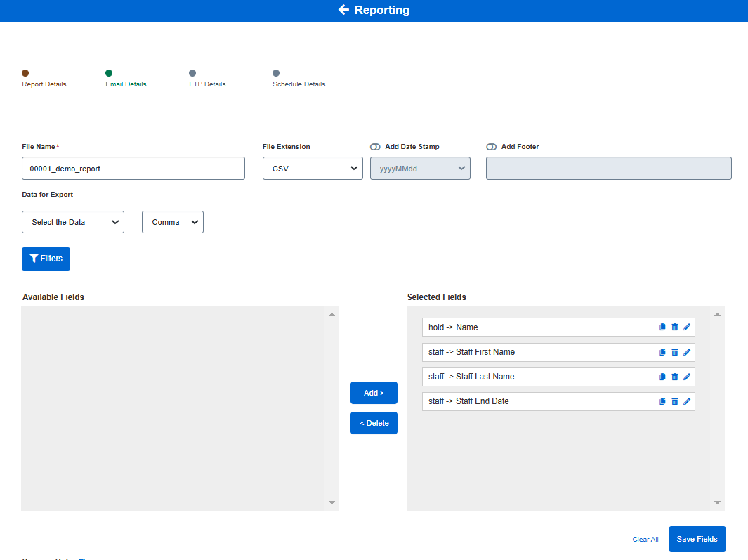Go to Email Details step
This screenshot has height=560, width=748.
(126, 79)
